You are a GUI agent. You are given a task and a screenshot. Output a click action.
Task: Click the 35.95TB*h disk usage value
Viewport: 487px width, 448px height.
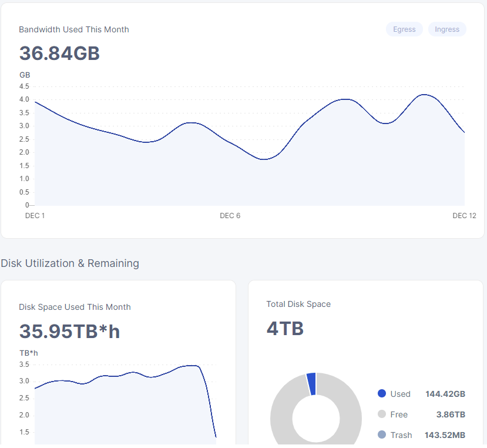(69, 332)
